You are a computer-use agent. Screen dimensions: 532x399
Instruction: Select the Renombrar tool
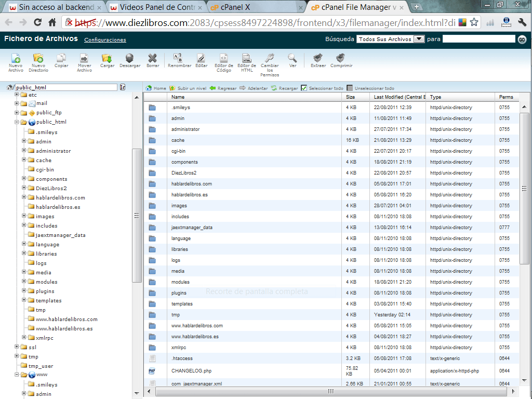click(x=179, y=61)
